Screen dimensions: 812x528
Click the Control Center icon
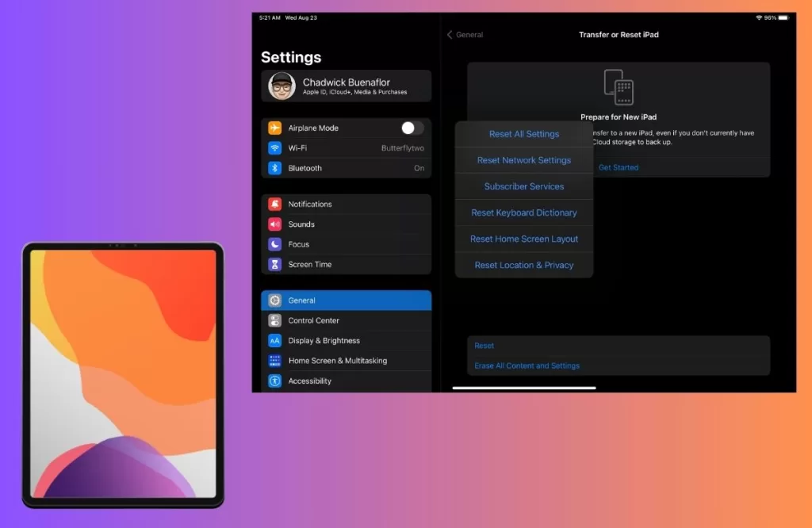pyautogui.click(x=275, y=320)
